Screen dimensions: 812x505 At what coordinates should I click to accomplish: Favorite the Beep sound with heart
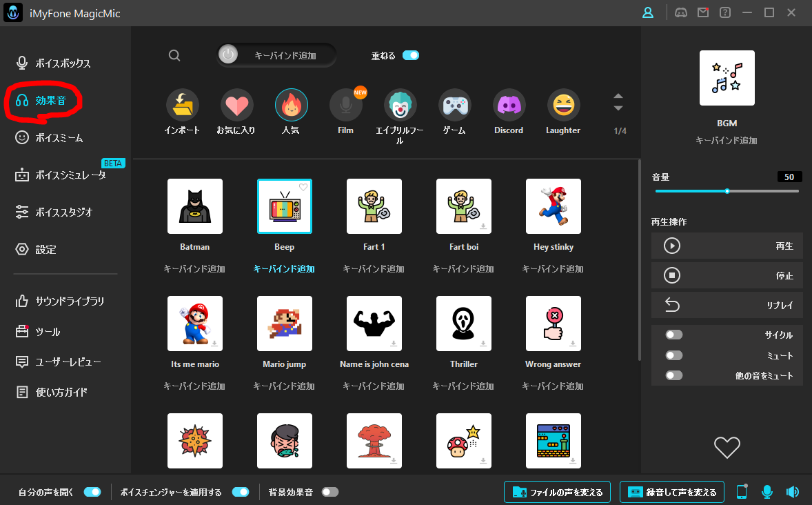pos(303,187)
